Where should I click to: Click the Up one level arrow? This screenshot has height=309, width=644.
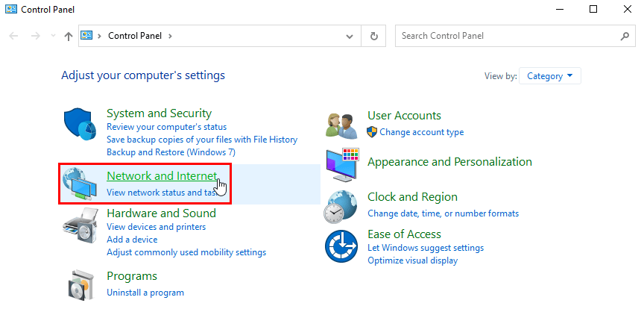[68, 37]
